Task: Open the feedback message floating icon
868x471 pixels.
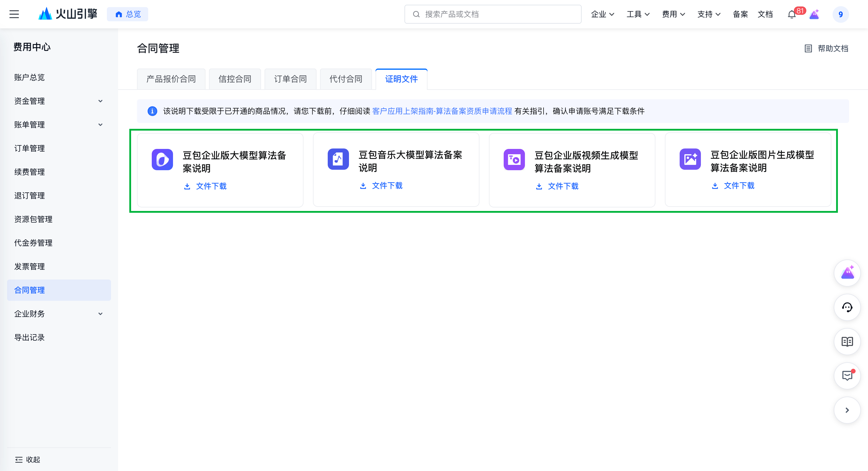Action: pos(847,376)
